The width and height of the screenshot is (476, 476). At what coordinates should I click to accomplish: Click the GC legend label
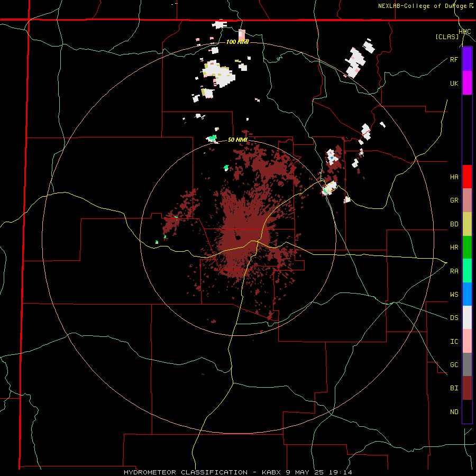coord(454,365)
